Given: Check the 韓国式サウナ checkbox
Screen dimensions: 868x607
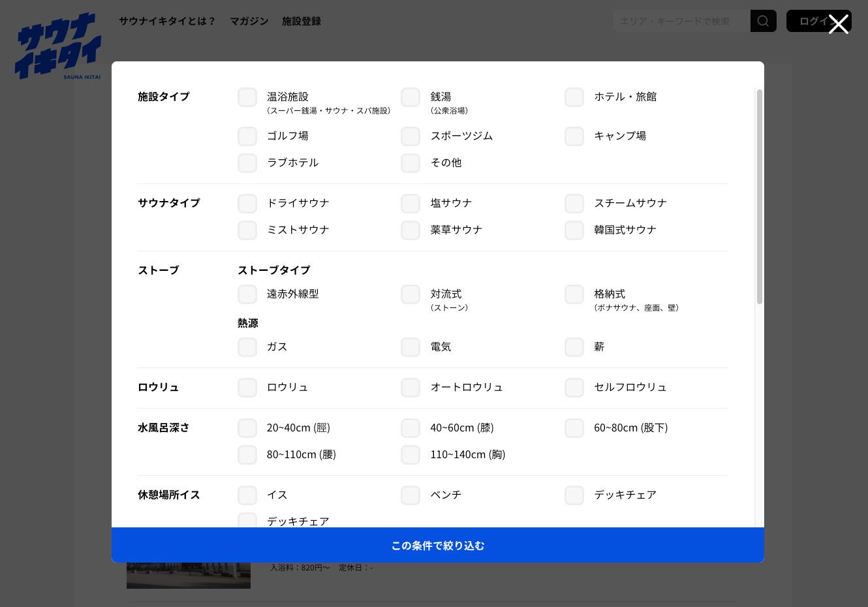Looking at the screenshot, I should click(x=574, y=230).
